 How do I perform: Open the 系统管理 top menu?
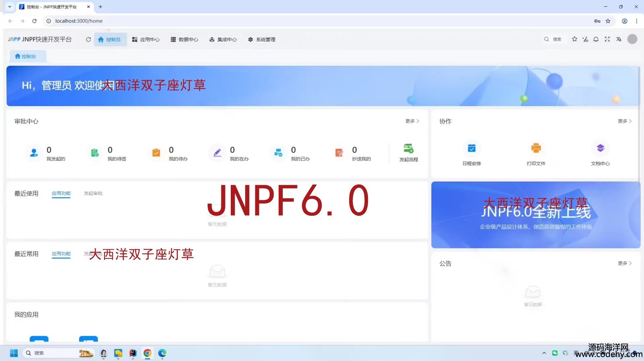point(262,39)
